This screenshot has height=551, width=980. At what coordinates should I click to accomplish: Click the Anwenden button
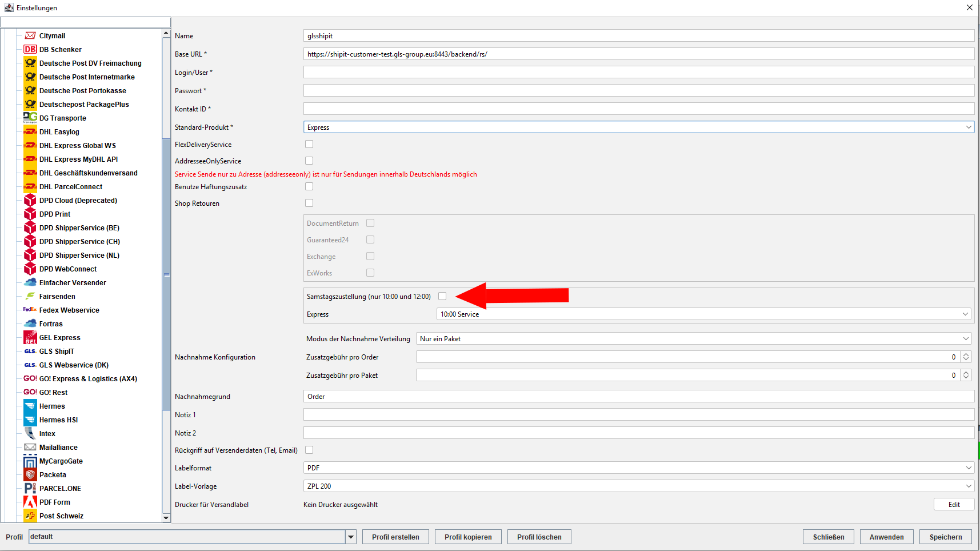click(x=887, y=537)
